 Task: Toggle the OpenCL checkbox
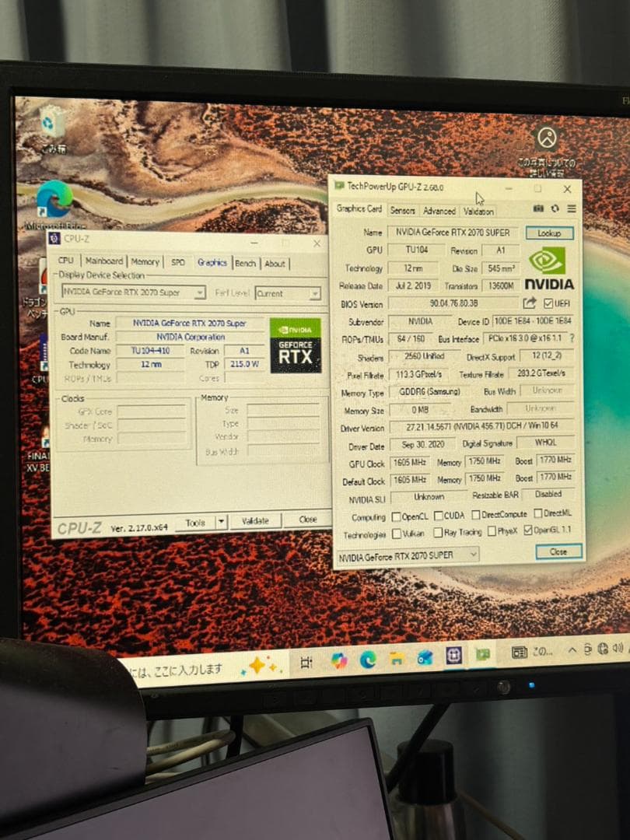point(397,516)
